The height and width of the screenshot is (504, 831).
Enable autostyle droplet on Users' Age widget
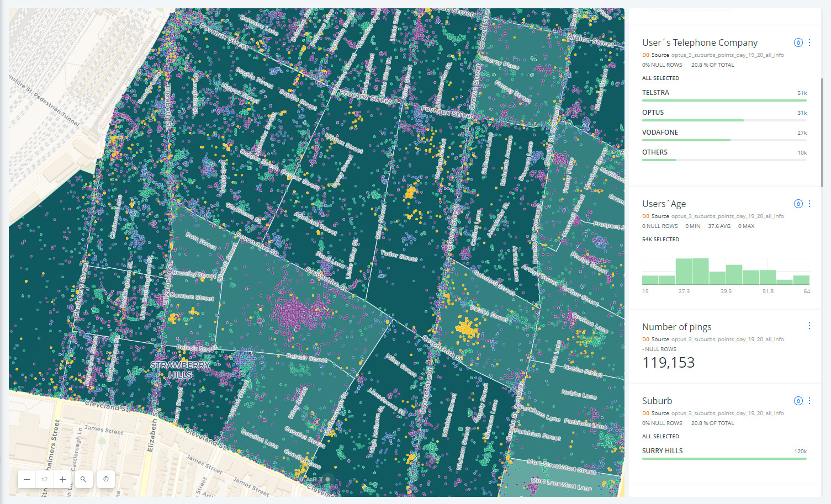coord(798,203)
